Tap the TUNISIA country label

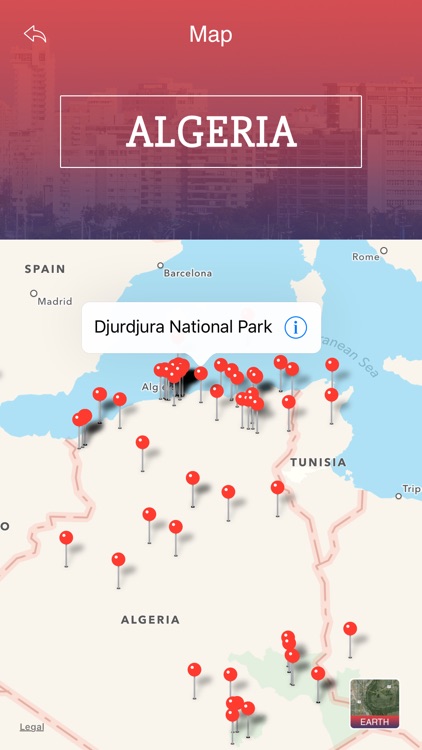pyautogui.click(x=318, y=462)
